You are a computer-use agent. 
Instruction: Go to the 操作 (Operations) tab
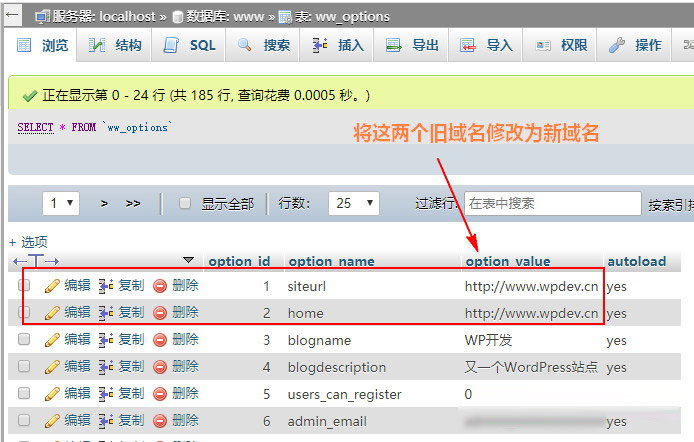click(635, 45)
